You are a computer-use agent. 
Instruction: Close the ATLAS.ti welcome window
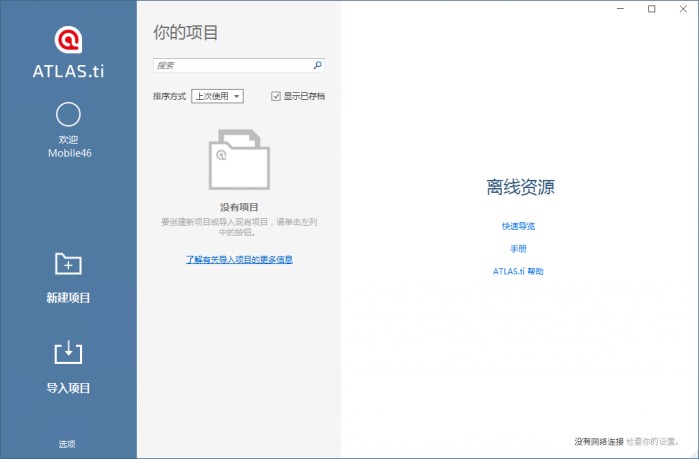(x=683, y=9)
